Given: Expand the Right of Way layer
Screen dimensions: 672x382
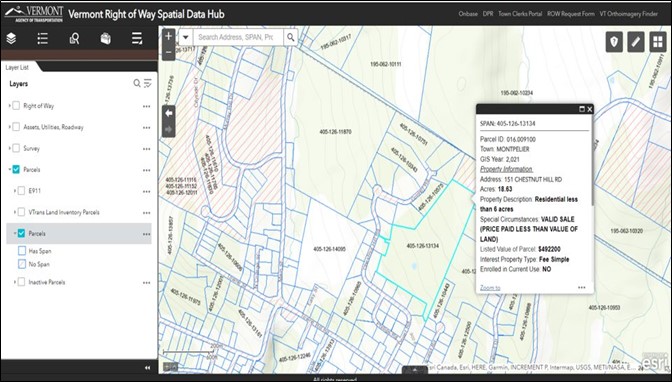Looking at the screenshot, I should pyautogui.click(x=9, y=105).
